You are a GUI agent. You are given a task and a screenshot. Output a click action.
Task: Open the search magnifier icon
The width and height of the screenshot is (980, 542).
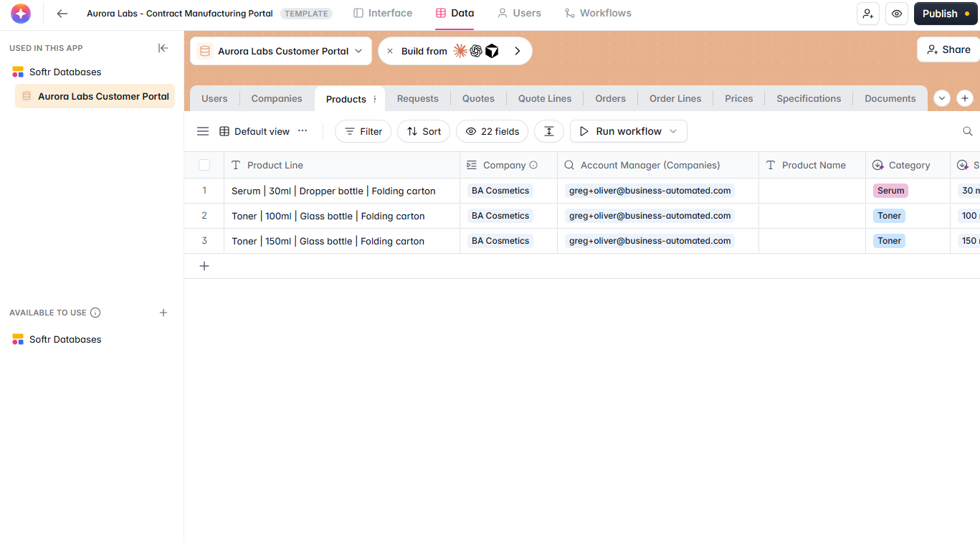[968, 131]
